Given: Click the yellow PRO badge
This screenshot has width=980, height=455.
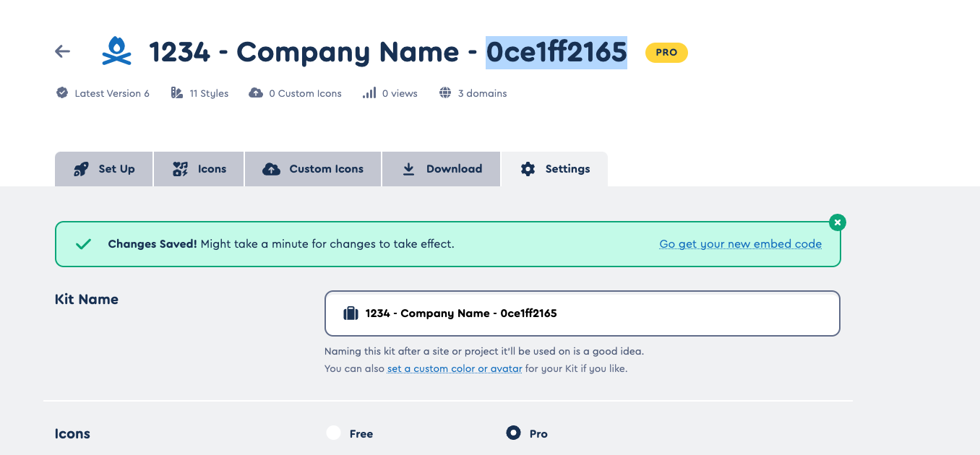Looking at the screenshot, I should click(666, 52).
